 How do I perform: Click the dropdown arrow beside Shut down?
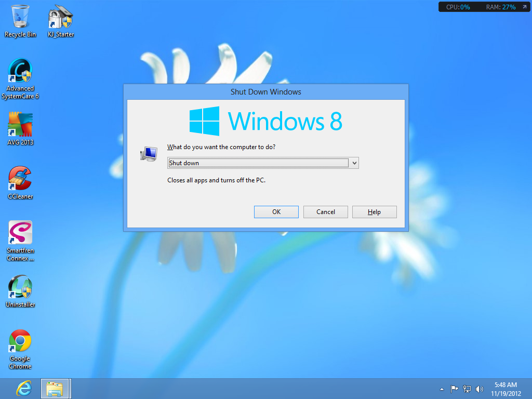point(354,163)
